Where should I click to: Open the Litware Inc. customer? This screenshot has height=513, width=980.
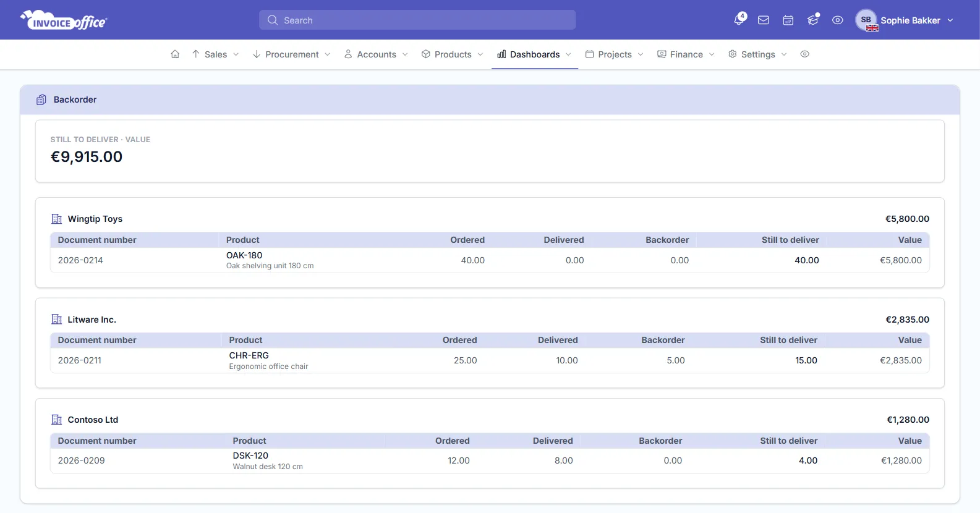[x=92, y=320]
